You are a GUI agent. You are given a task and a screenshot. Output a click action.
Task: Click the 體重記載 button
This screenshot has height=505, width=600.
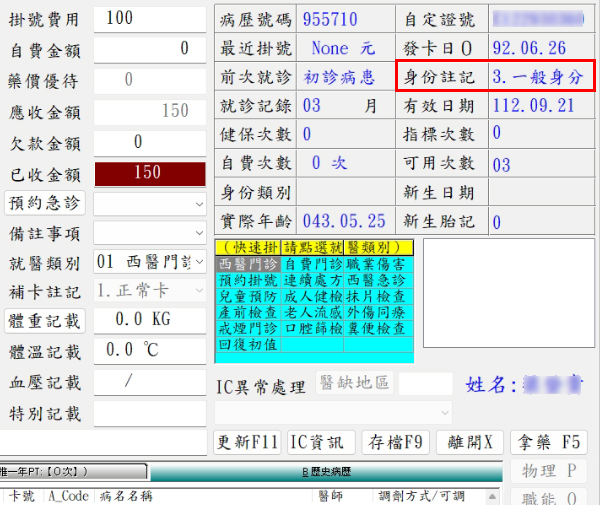[x=46, y=320]
